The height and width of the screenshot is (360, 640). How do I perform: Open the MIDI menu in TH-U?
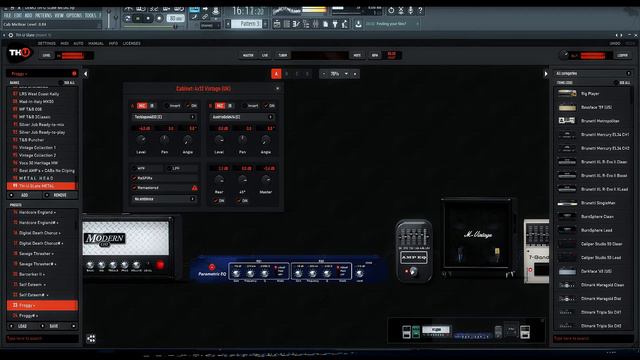tap(64, 43)
